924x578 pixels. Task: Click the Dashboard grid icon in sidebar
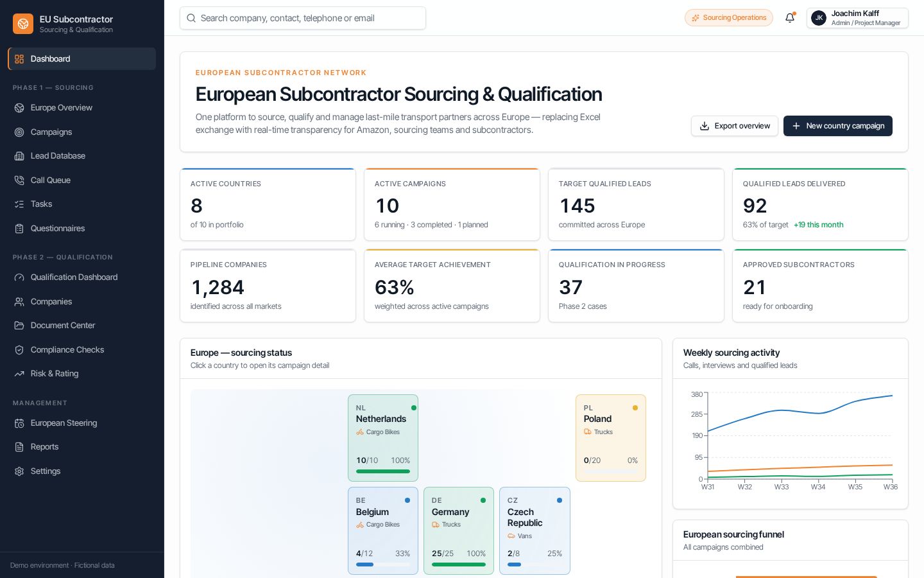point(19,59)
